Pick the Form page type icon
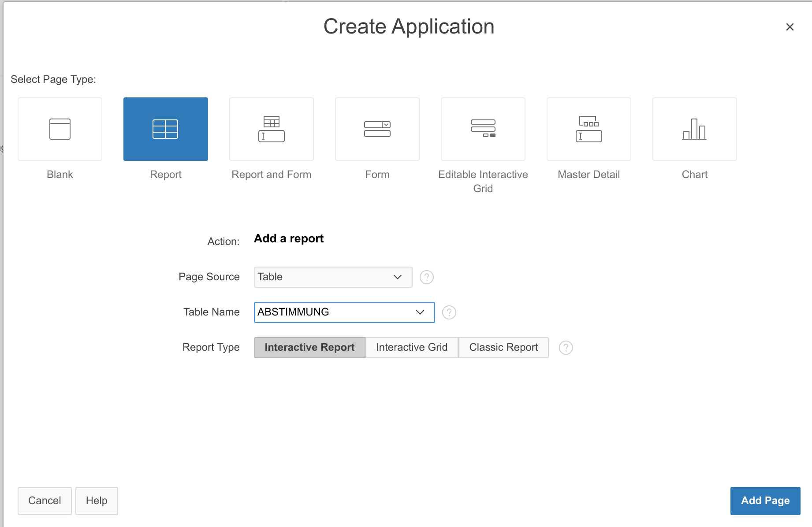 pyautogui.click(x=377, y=129)
